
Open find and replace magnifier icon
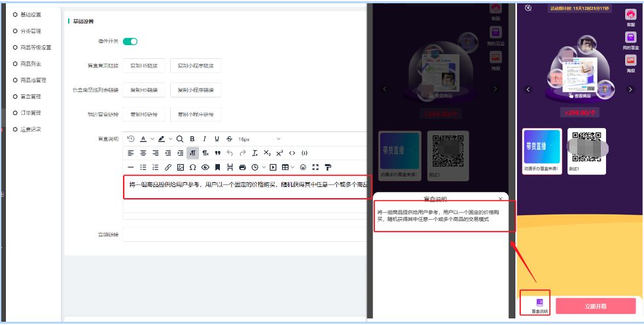point(179,139)
